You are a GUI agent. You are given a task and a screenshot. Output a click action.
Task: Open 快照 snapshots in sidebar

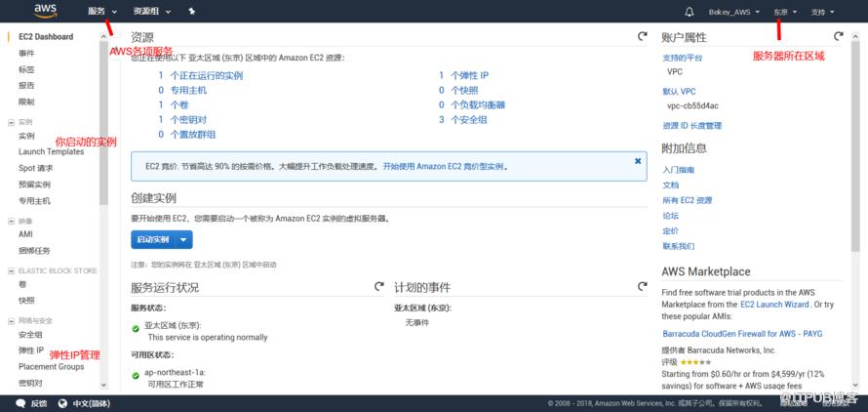[x=26, y=301]
